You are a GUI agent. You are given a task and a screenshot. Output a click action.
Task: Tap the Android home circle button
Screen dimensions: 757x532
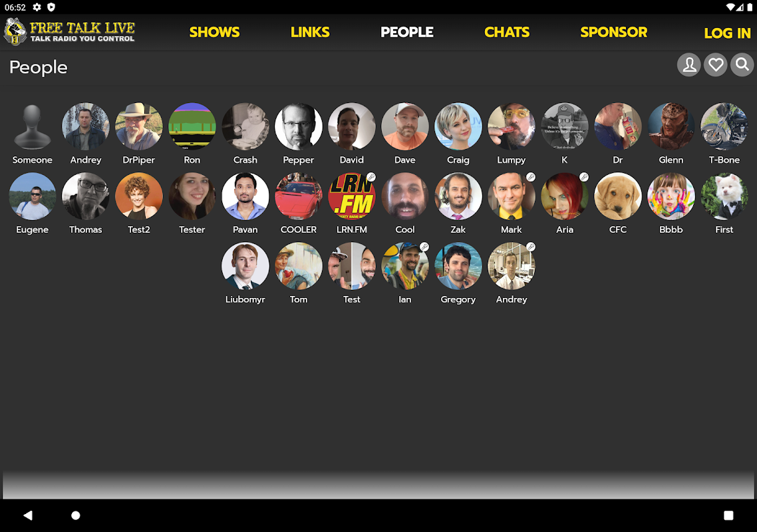pyautogui.click(x=75, y=515)
